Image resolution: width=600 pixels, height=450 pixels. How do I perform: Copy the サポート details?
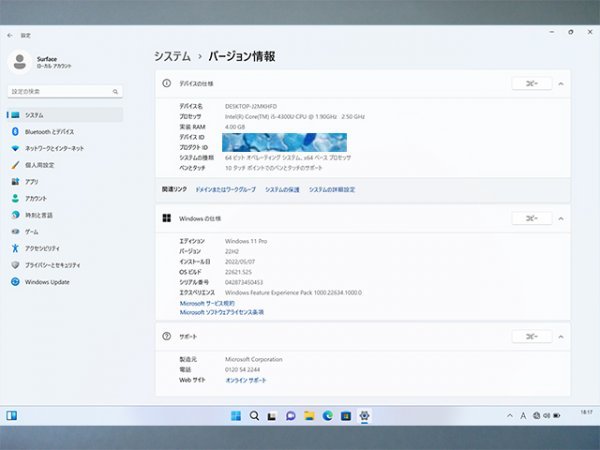[532, 336]
